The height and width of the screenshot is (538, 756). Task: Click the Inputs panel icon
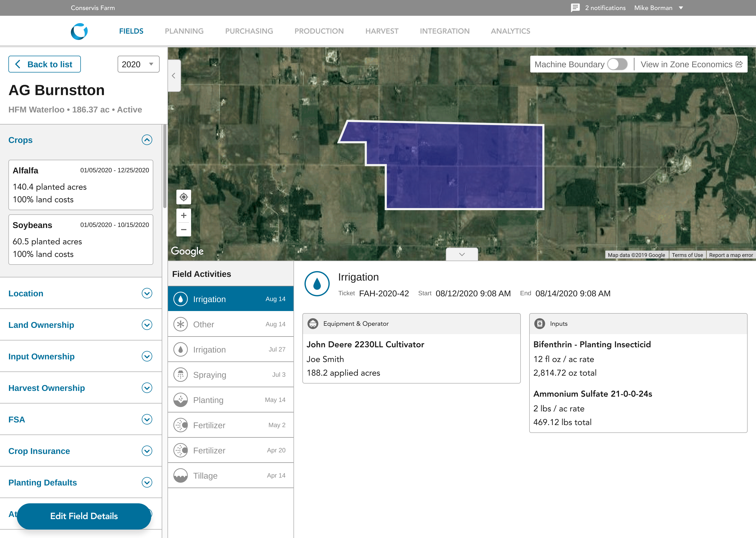539,323
